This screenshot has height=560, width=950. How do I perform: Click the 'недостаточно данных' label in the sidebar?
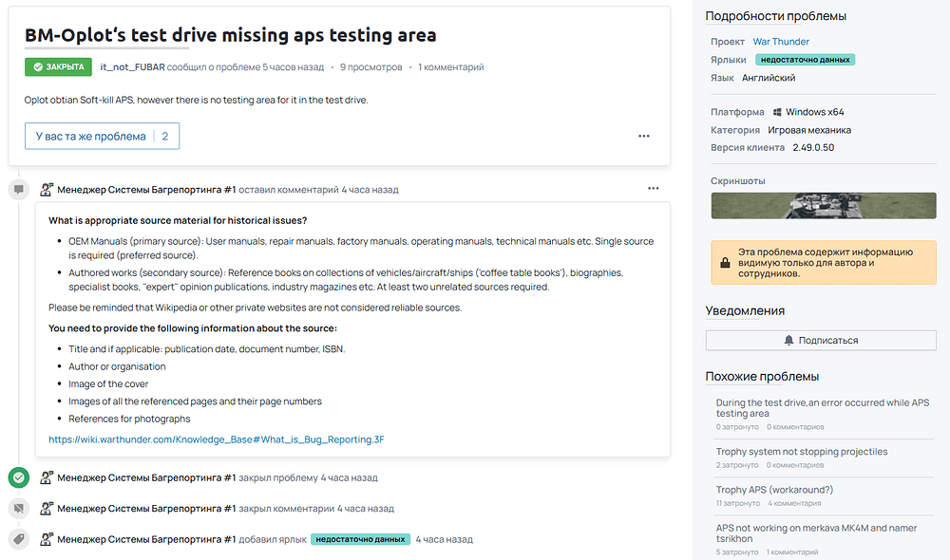tap(806, 60)
